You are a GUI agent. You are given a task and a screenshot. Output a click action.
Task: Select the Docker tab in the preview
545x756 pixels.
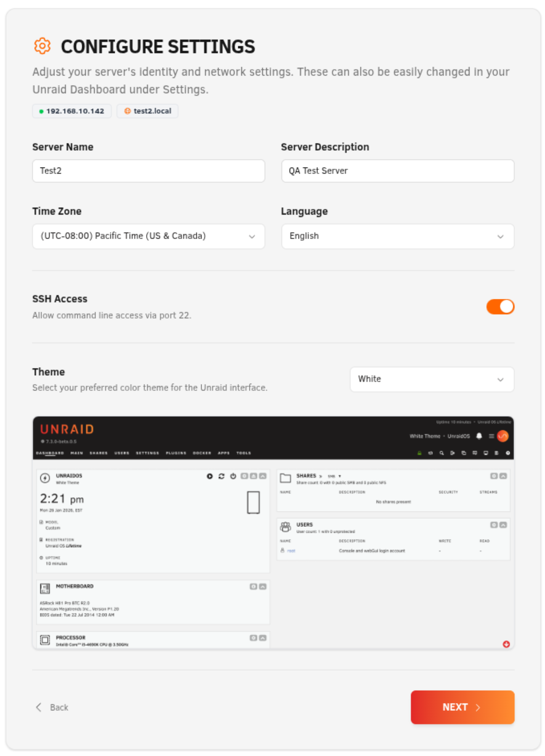click(202, 453)
